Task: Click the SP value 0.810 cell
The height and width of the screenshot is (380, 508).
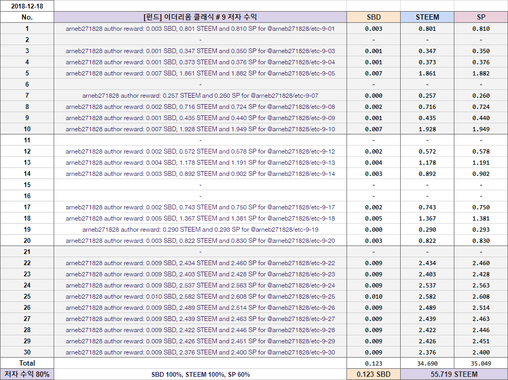Action: [481, 29]
